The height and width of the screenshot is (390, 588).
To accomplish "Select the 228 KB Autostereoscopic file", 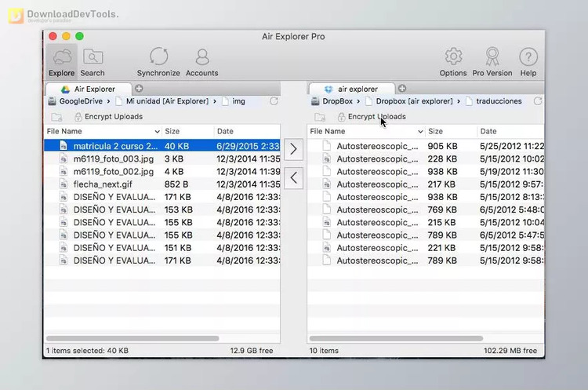I will pyautogui.click(x=426, y=159).
